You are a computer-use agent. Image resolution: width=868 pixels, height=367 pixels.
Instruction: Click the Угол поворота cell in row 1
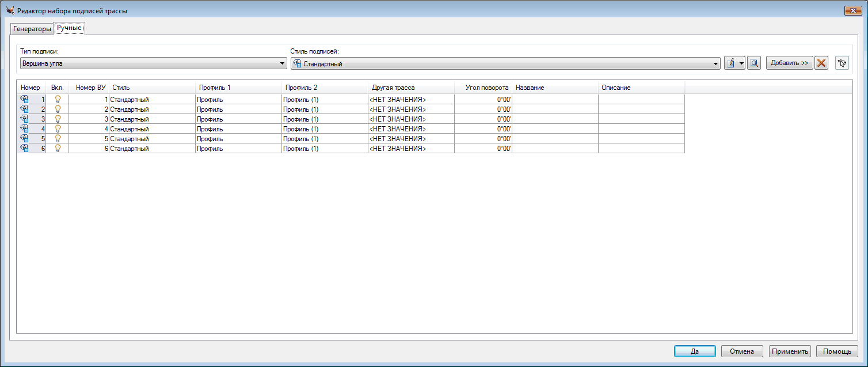coord(483,100)
